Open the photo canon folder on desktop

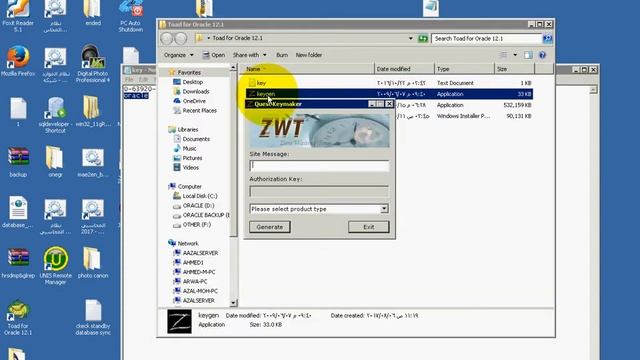click(93, 262)
